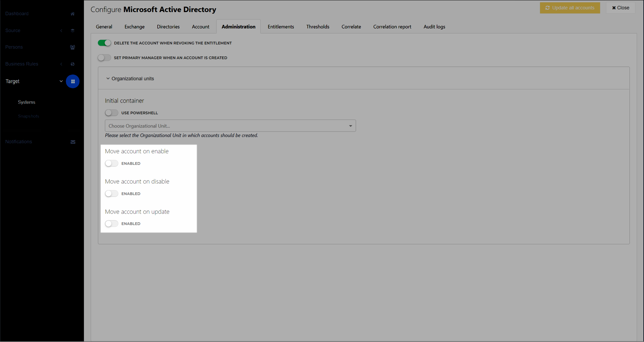Switch to the Exchange tab
The height and width of the screenshot is (342, 644).
click(135, 27)
